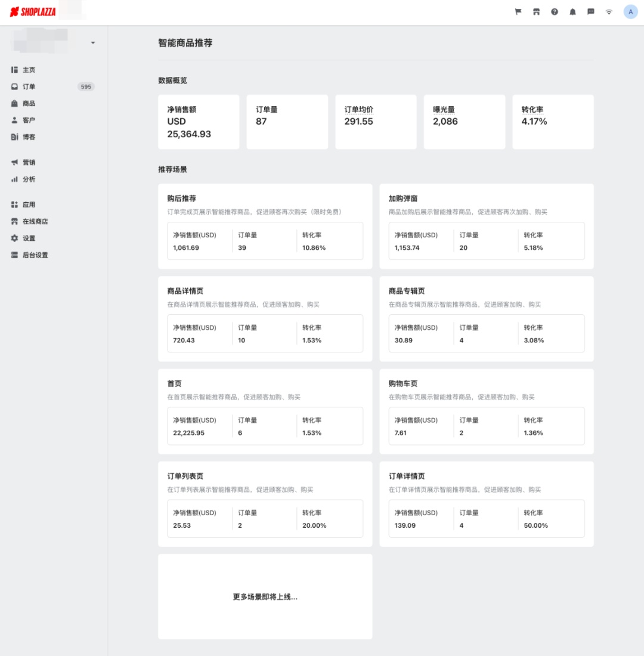Click the 博客 sidebar icon
The height and width of the screenshot is (656, 644).
coord(15,137)
